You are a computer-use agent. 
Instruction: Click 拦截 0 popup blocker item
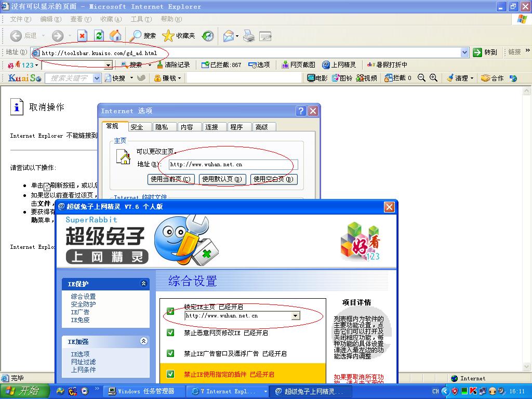(397, 78)
